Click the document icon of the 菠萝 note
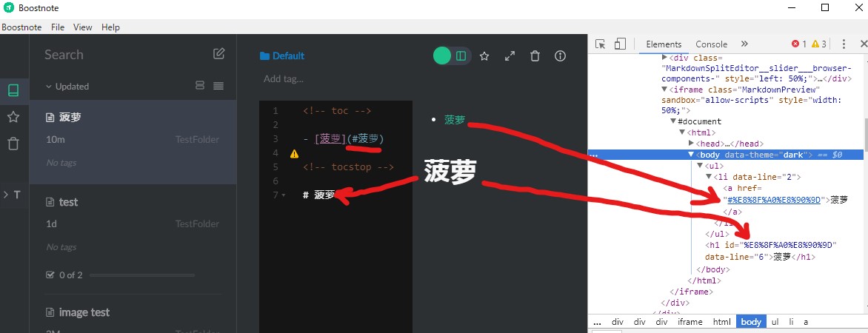 (x=50, y=117)
